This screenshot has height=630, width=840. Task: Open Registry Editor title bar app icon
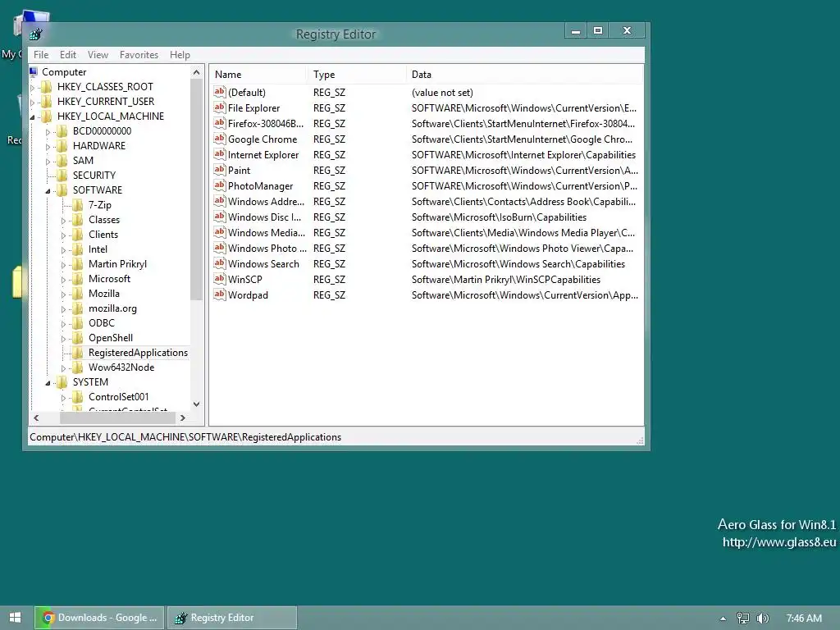36,34
